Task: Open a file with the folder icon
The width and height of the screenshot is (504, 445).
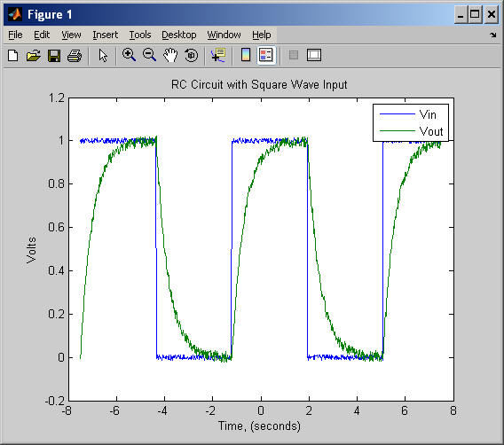Action: [x=34, y=56]
